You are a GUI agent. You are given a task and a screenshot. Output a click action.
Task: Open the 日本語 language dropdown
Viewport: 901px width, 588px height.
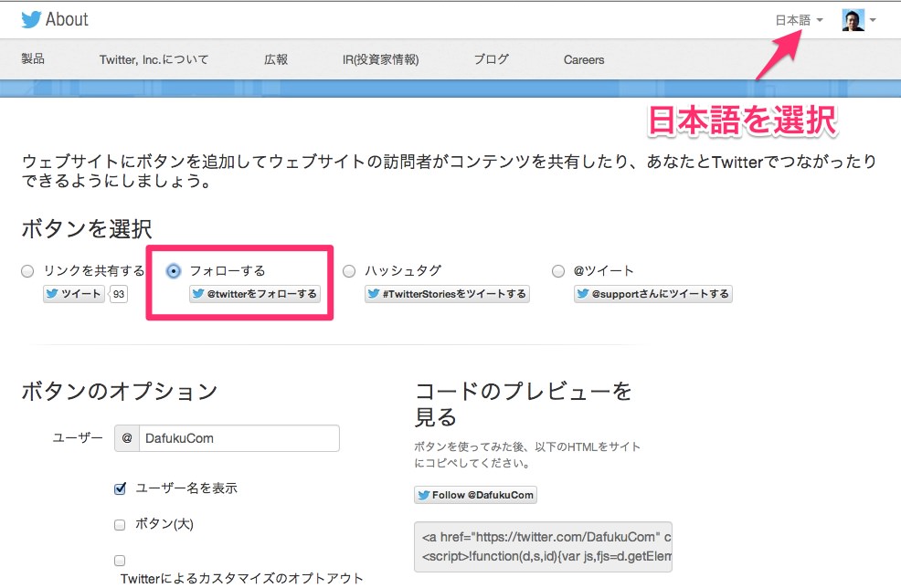pyautogui.click(x=799, y=20)
